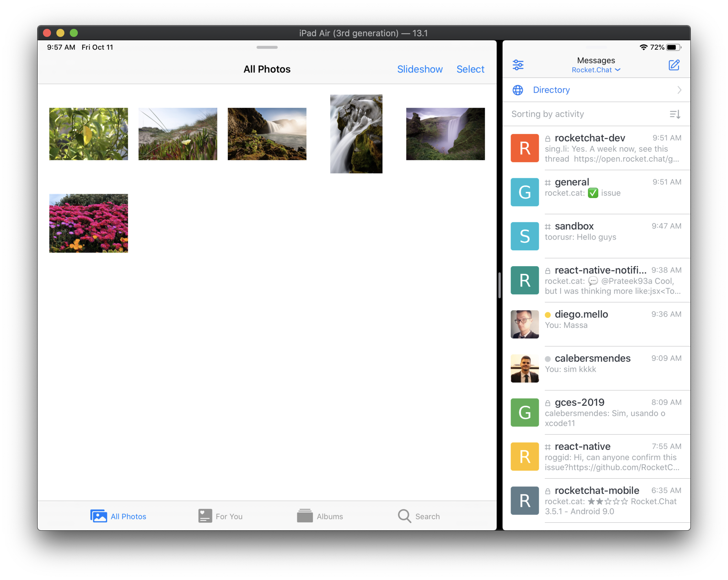Open Directory using right chevron

pyautogui.click(x=679, y=90)
